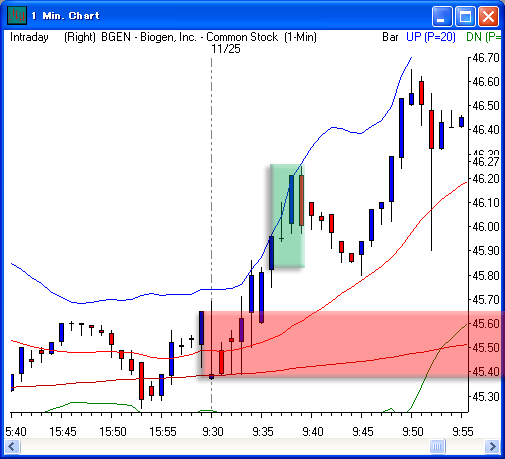The height and width of the screenshot is (459, 505).
Task: Minimize the 1 Min. Chart window
Action: tap(442, 16)
